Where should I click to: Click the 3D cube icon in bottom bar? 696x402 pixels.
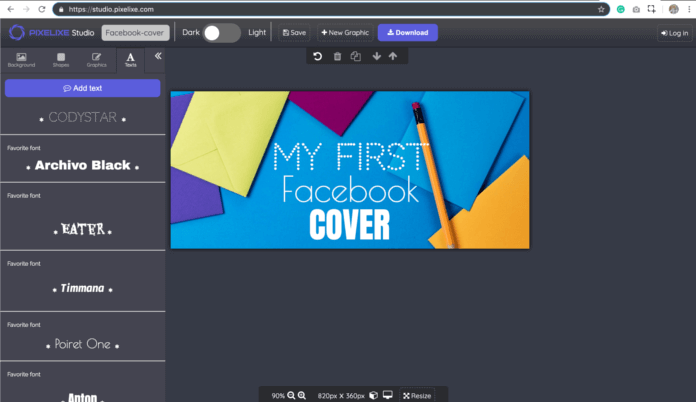[x=373, y=395]
